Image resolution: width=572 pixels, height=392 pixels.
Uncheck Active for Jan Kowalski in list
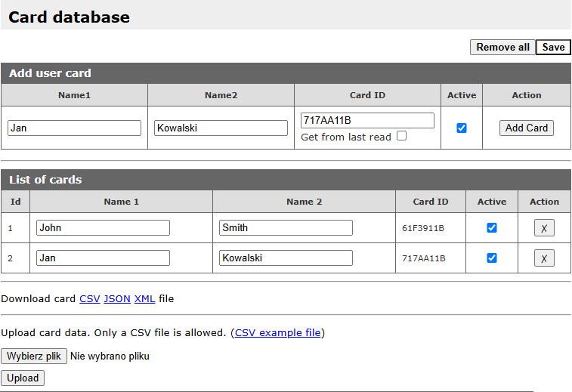[492, 258]
